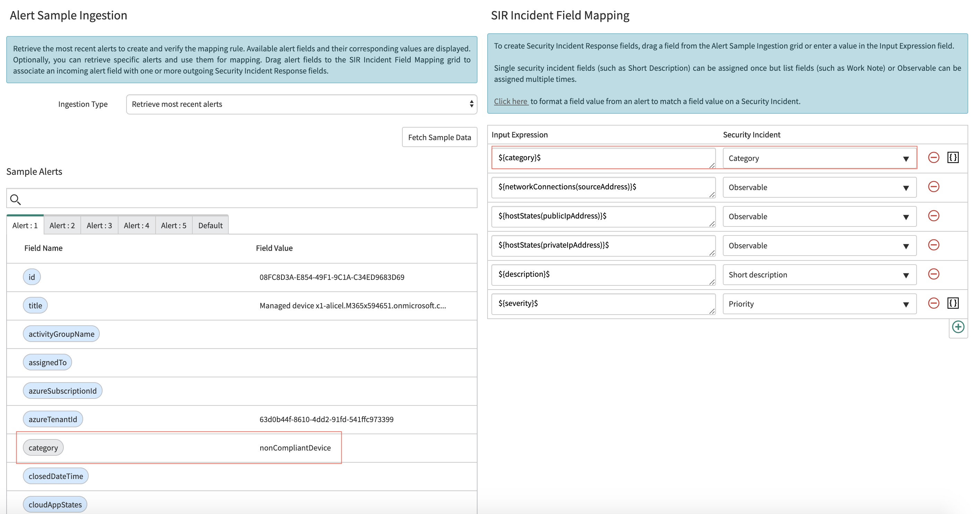Click the search magnifier in Sample Alerts
Image resolution: width=980 pixels, height=514 pixels.
click(15, 199)
